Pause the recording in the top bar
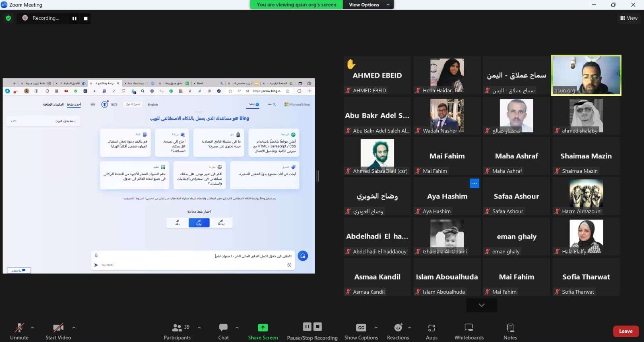The width and height of the screenshot is (644, 342). (74, 19)
